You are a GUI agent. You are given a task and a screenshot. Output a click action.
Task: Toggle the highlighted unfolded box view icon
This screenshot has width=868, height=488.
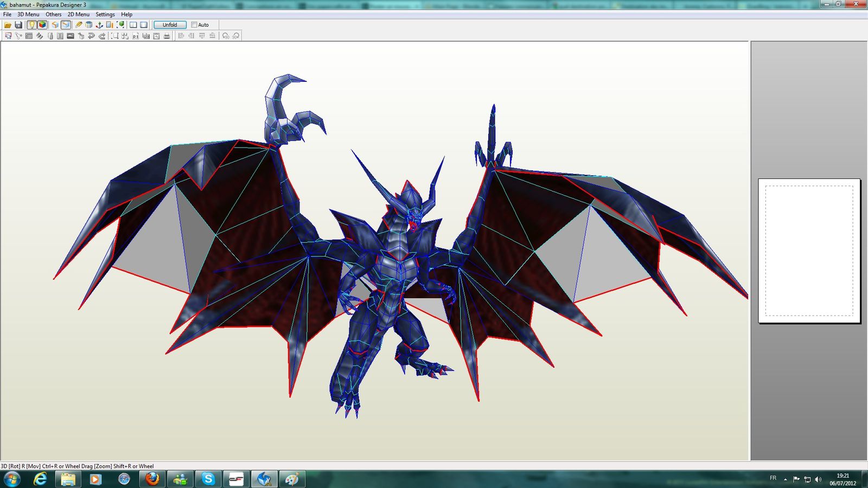click(x=66, y=25)
